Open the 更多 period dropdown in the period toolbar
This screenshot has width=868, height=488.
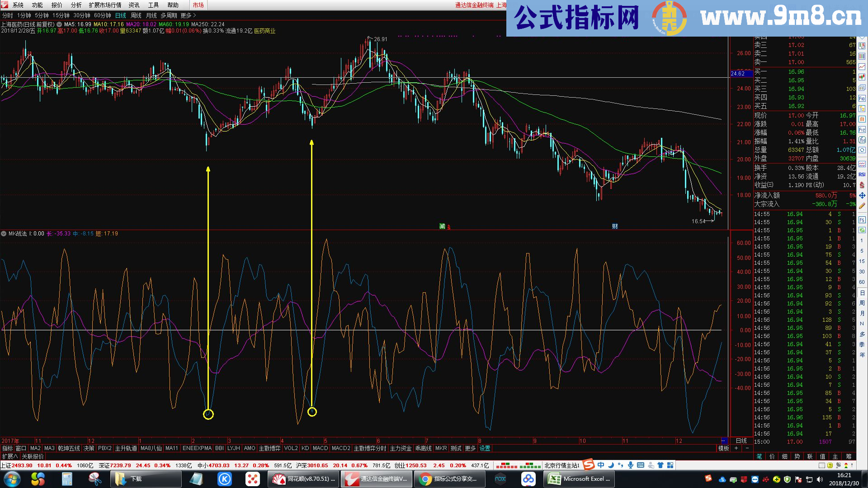[x=185, y=15]
